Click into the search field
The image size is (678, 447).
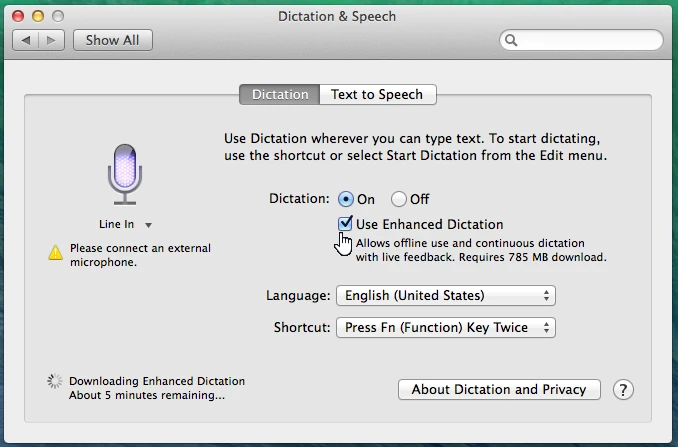point(582,40)
